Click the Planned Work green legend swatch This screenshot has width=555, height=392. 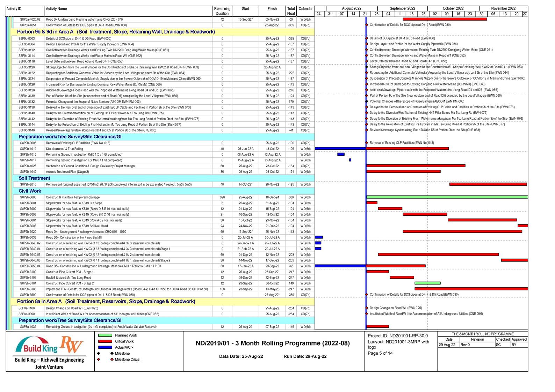tap(105, 335)
